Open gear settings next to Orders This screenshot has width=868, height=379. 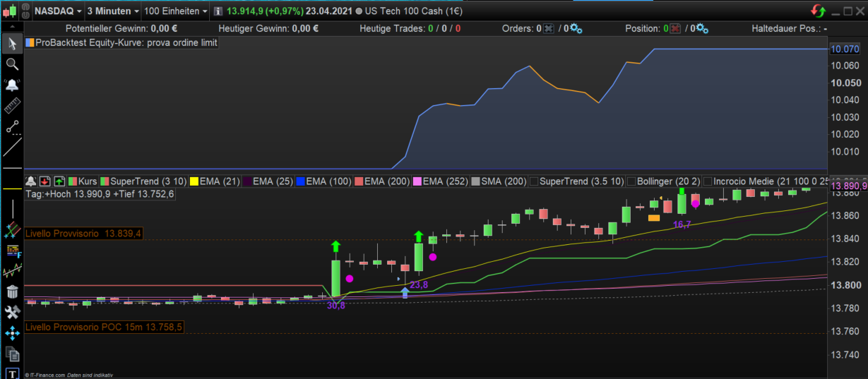[576, 28]
